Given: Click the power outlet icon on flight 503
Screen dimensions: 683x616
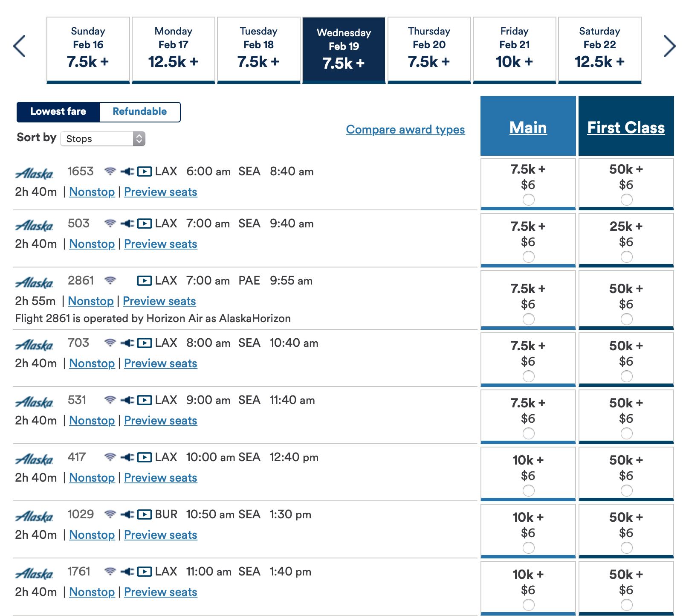Looking at the screenshot, I should click(127, 223).
